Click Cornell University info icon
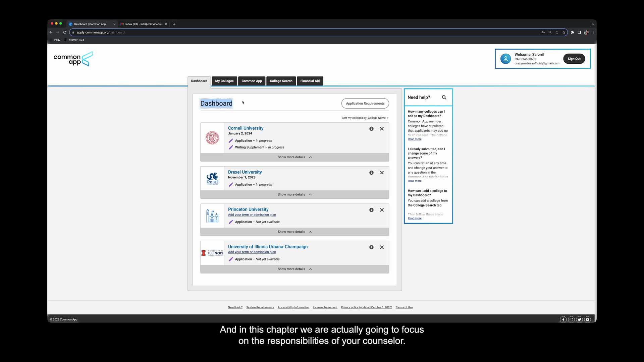Screen dimensions: 644x362 [371, 129]
